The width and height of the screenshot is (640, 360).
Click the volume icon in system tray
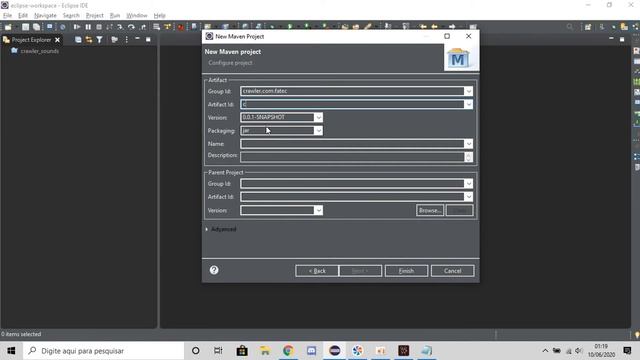click(578, 351)
